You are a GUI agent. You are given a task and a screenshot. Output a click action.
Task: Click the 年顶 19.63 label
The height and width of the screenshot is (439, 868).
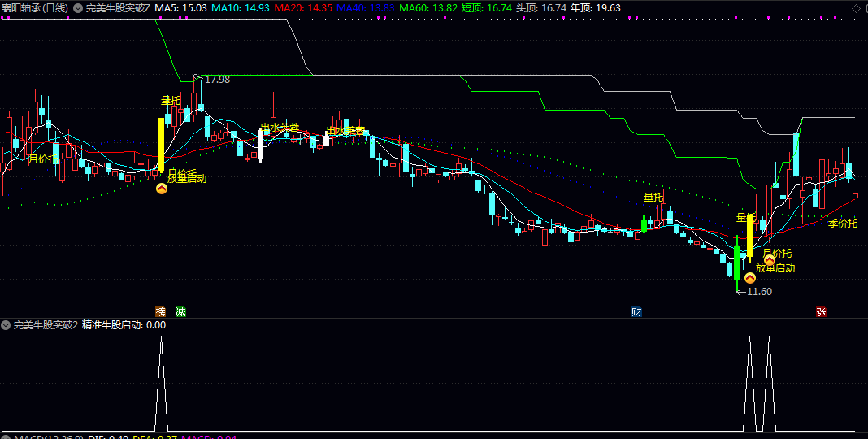click(595, 7)
